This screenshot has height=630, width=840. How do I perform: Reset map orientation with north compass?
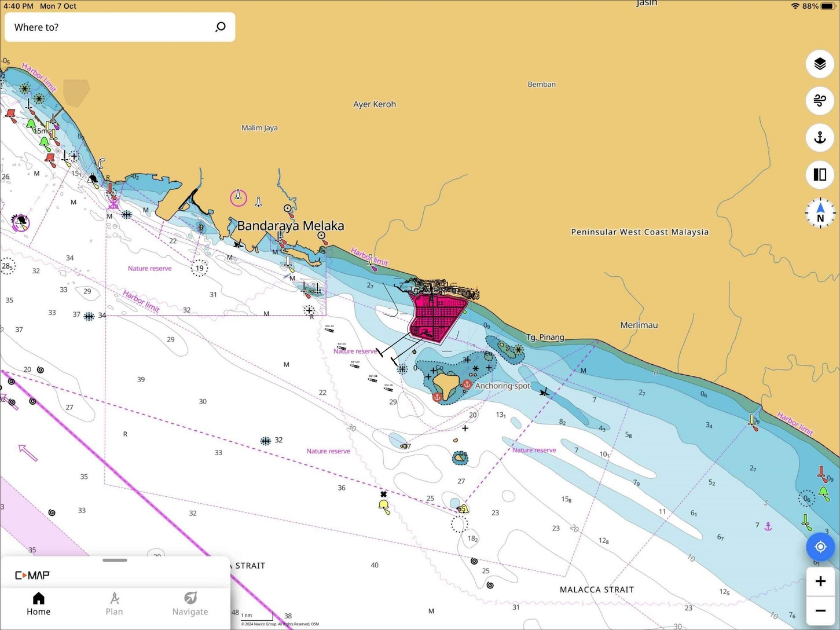(820, 213)
